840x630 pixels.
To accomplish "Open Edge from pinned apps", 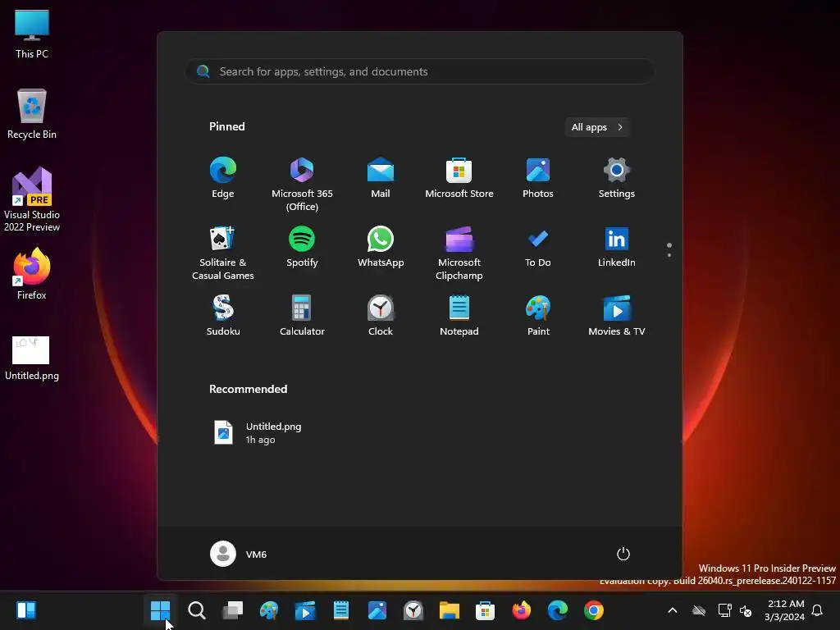I will (223, 178).
